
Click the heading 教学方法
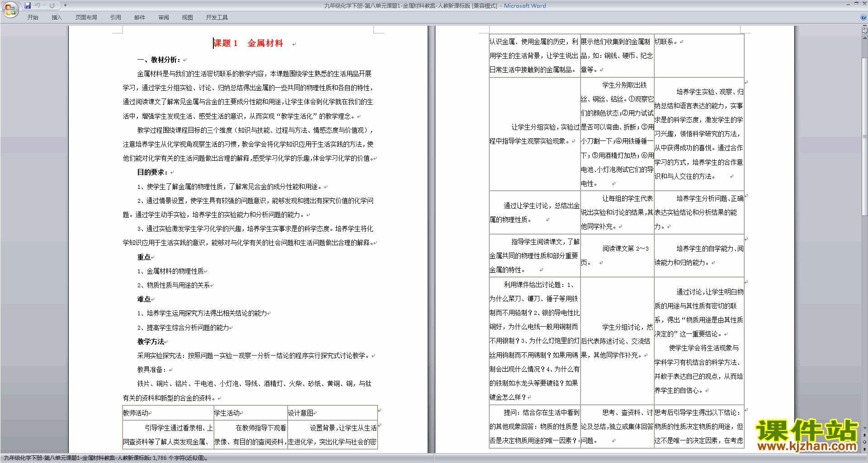point(151,341)
